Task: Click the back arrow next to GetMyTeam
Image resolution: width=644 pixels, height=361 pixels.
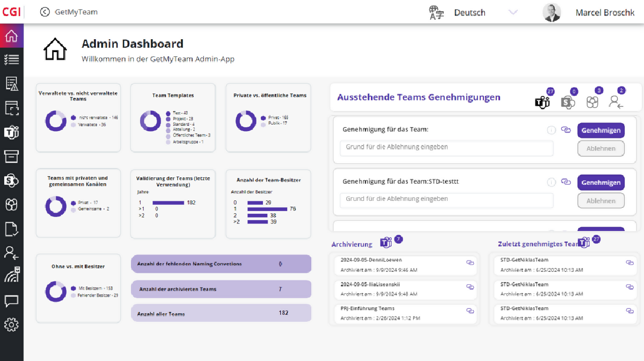Action: 45,12
